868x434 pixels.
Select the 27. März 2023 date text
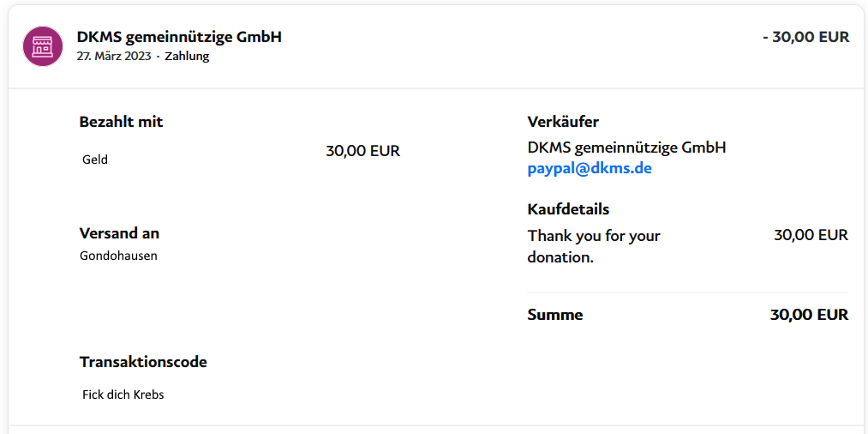(113, 57)
